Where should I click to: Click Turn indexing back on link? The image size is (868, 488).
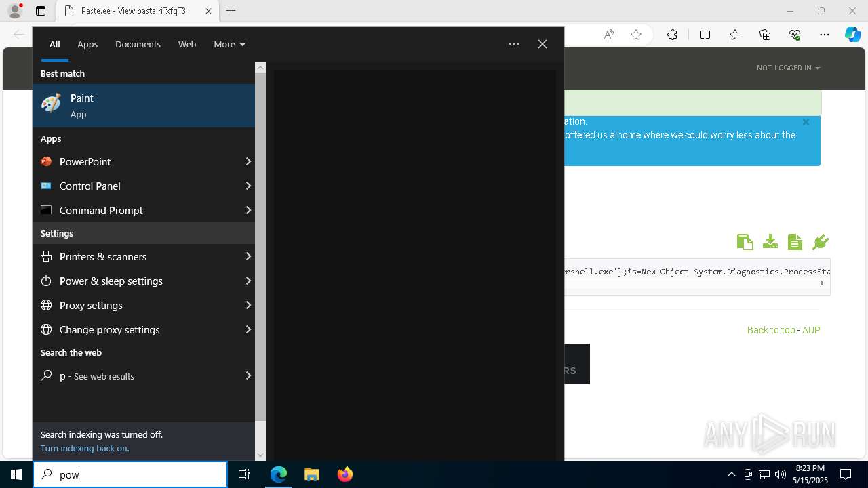coord(85,448)
